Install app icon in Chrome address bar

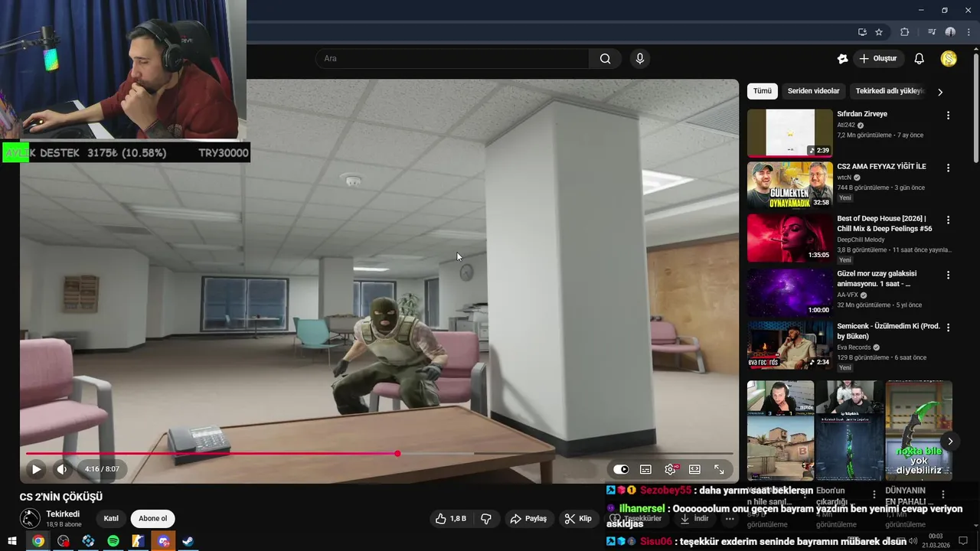tap(862, 32)
